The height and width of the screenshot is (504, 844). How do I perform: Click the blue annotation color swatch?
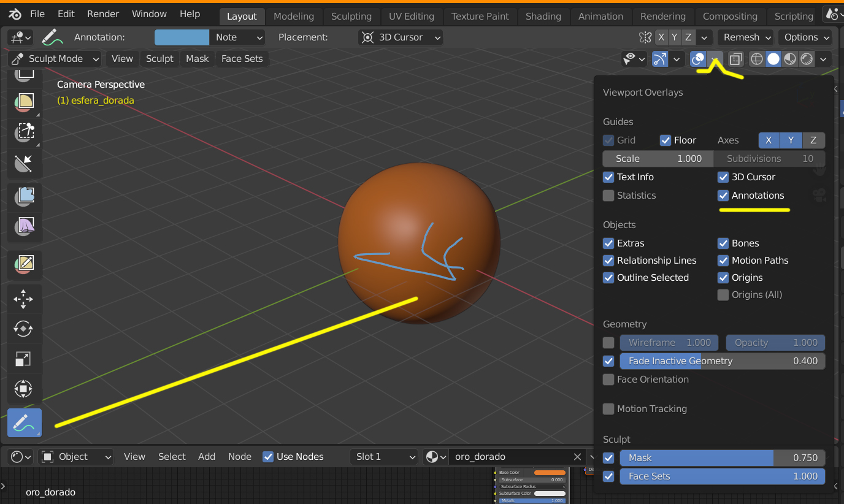tap(182, 37)
